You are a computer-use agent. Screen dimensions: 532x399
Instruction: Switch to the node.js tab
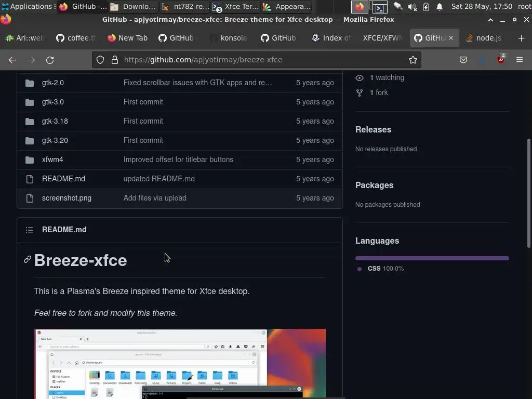tap(484, 38)
